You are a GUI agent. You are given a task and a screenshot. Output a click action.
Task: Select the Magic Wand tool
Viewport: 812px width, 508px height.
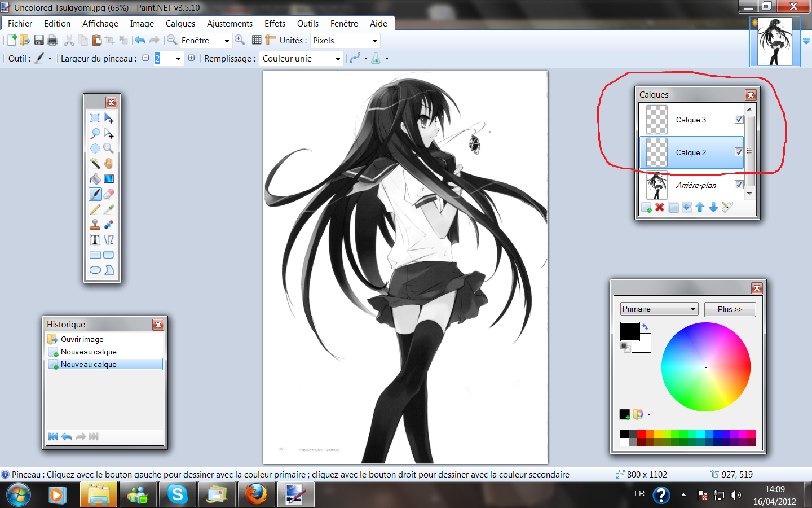pos(95,164)
